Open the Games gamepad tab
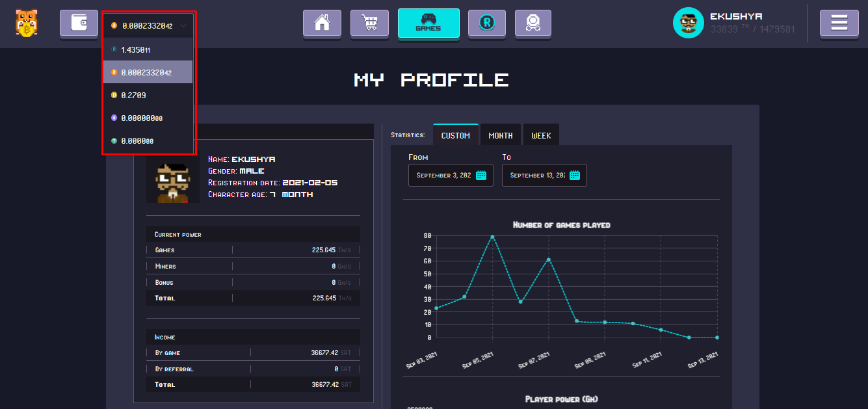 [428, 23]
